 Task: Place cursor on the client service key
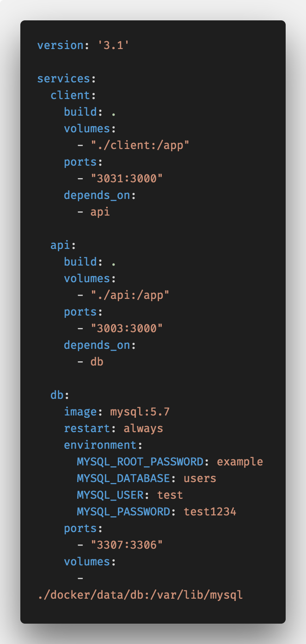pyautogui.click(x=70, y=95)
